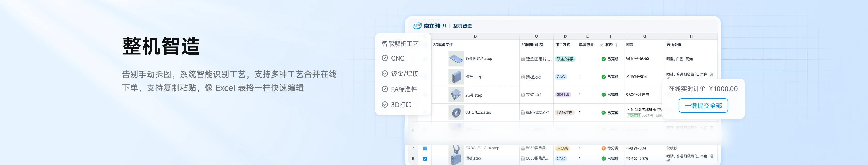Open the CNC process tag in row 6
The width and height of the screenshot is (868, 165).
tap(561, 158)
